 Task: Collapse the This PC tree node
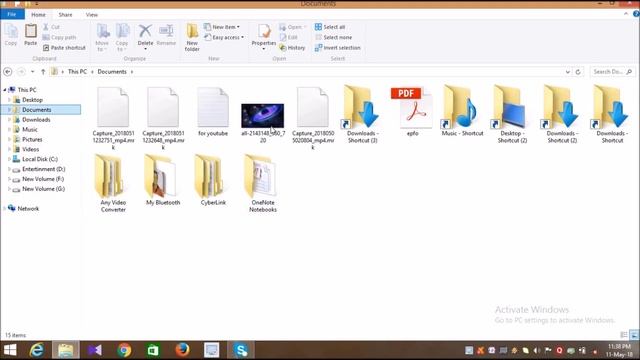pyautogui.click(x=5, y=90)
